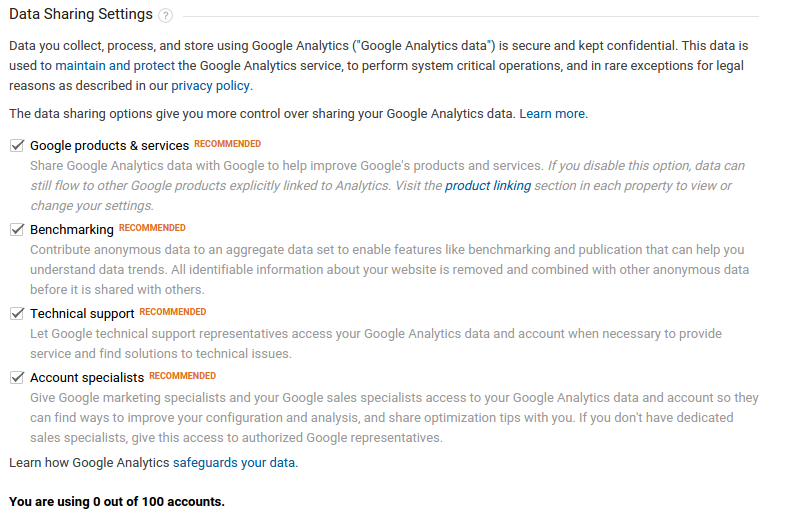Click RECOMMENDED badge beside Google products & services

228,144
